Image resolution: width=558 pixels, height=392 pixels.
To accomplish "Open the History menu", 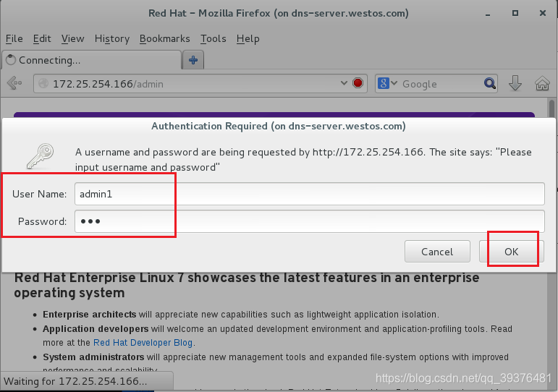I will (x=111, y=38).
